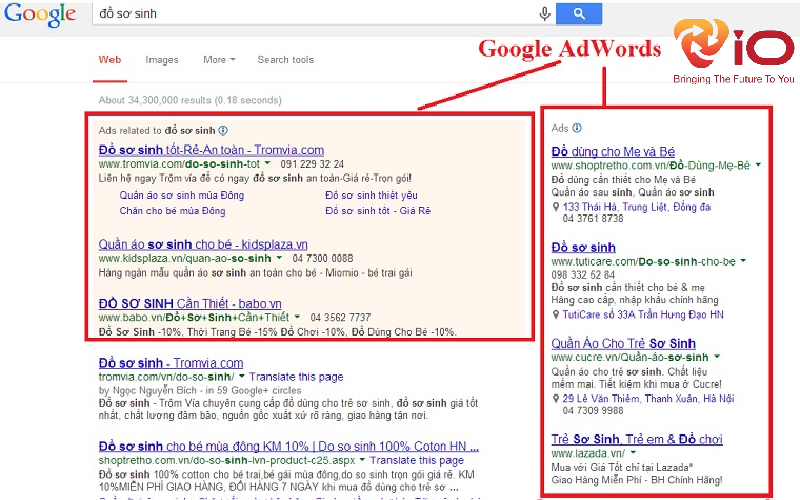Screen dimensions: 800x500
Task: Open organic result 'Đồ sơ sinh - Tromvia.com'
Action: (x=171, y=363)
